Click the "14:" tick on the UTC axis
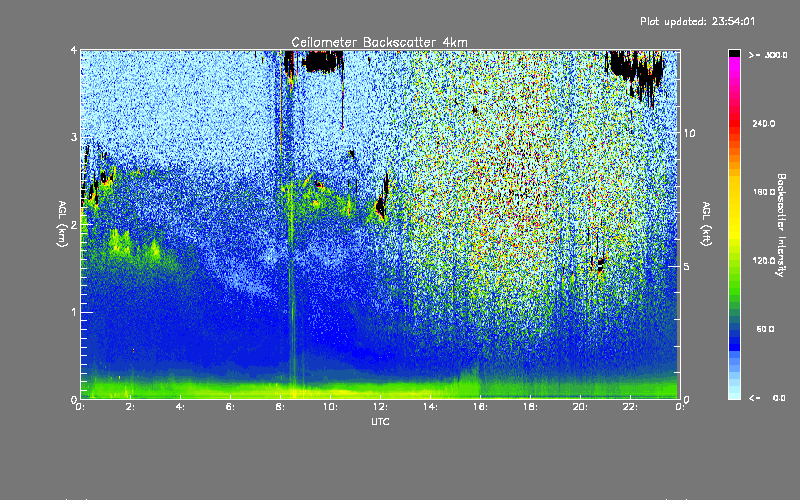Viewport: 800px width, 500px height. (x=430, y=407)
